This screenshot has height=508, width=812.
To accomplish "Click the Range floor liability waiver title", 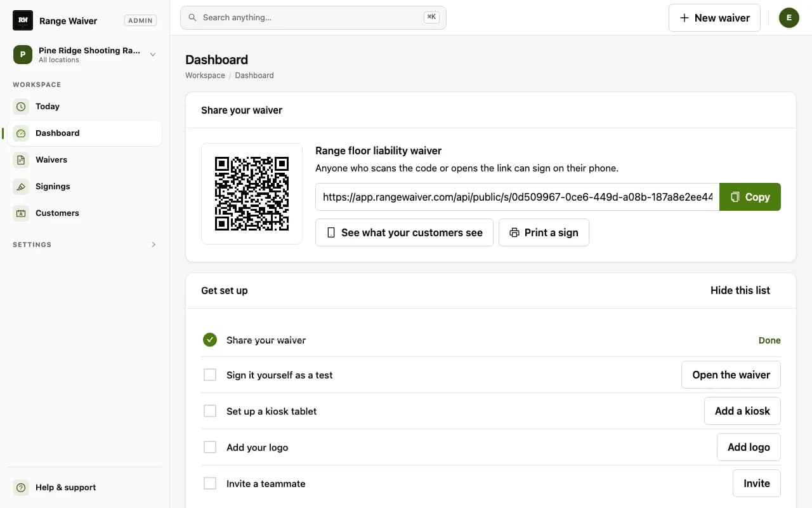I will tap(379, 151).
